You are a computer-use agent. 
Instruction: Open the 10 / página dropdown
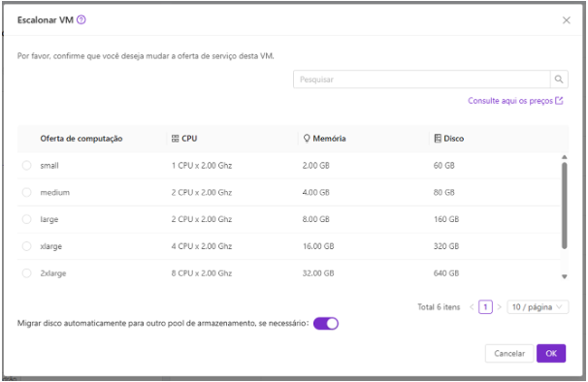(x=538, y=307)
